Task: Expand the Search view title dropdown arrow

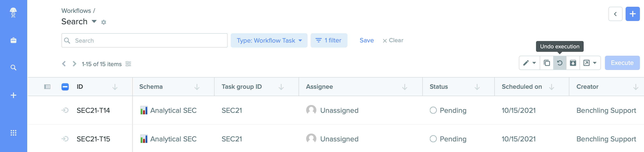Action: tap(94, 21)
